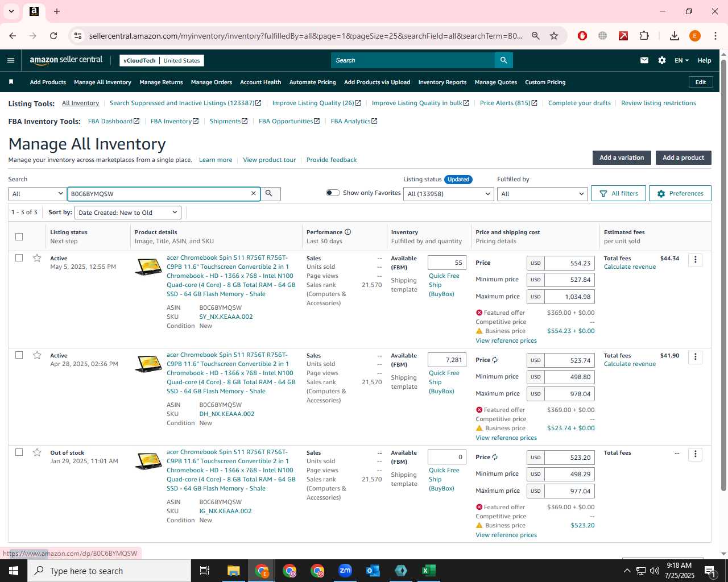Favorite the SY_NX.KEAAA.002 listing star
The width and height of the screenshot is (728, 582).
pyautogui.click(x=37, y=258)
